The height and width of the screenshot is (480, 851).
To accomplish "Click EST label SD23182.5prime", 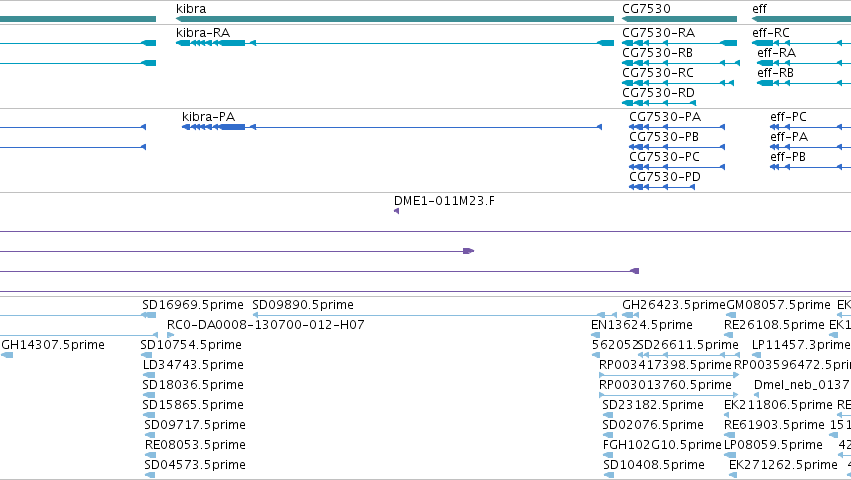I will pos(653,405).
